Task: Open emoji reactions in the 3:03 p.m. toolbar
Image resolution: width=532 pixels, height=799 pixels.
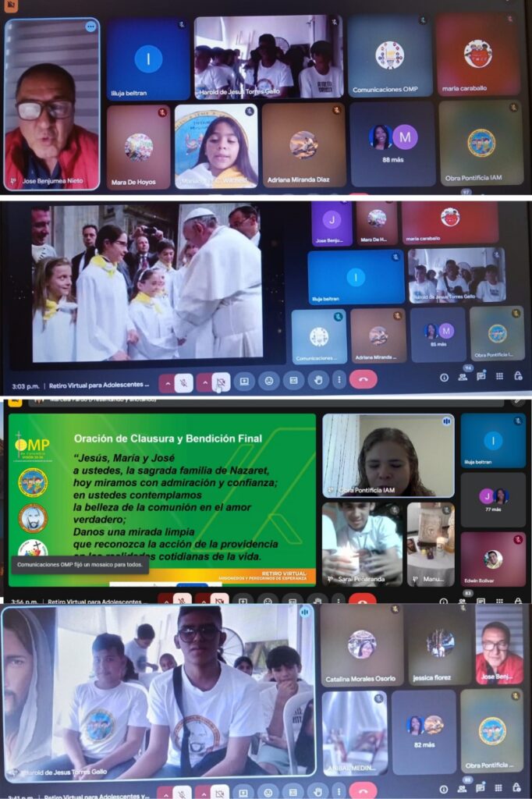Action: click(x=269, y=381)
